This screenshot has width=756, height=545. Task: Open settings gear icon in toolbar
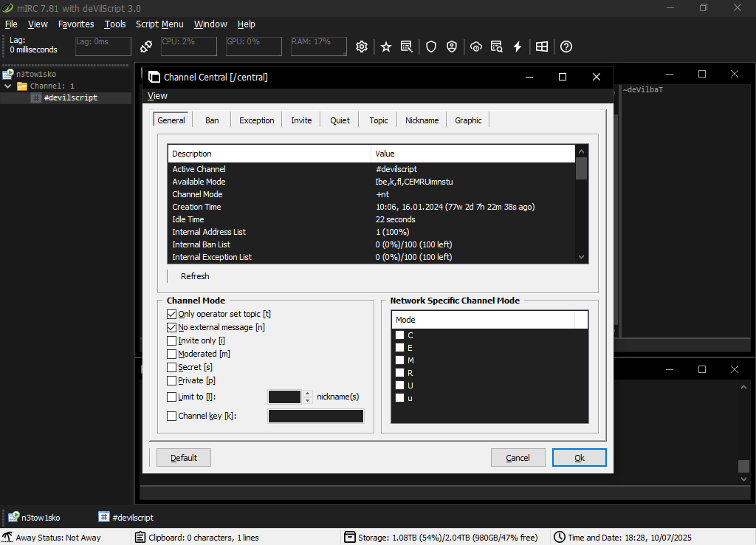pyautogui.click(x=362, y=47)
